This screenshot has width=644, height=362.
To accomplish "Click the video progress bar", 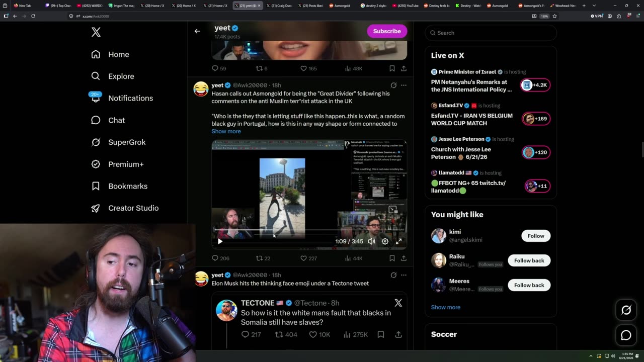I will pyautogui.click(x=309, y=231).
